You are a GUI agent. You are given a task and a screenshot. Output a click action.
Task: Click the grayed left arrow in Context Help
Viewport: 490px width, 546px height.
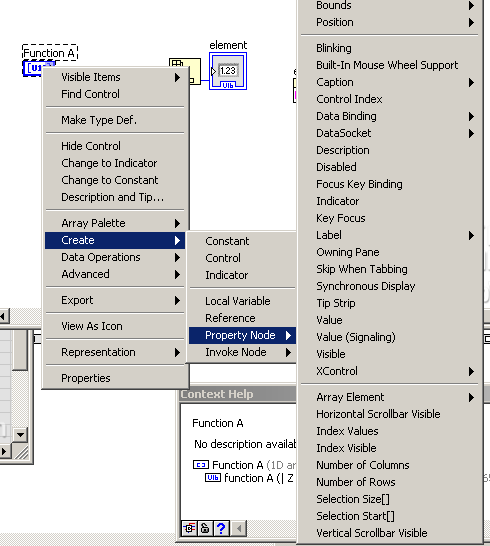(239, 528)
